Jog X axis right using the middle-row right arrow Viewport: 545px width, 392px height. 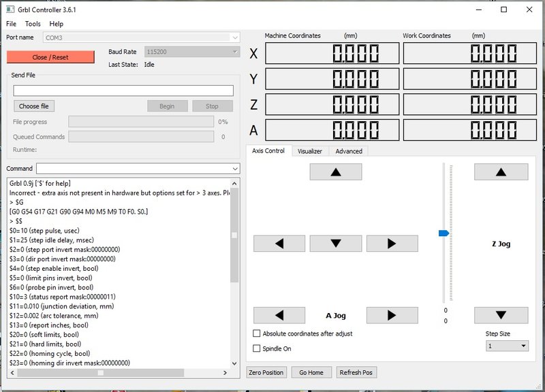coord(392,244)
